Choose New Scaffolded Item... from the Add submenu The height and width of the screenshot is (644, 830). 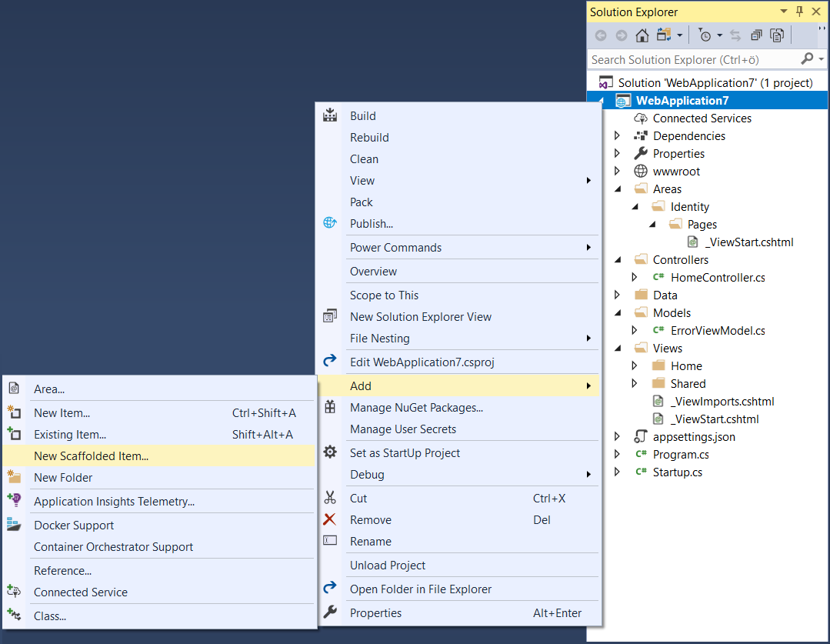(158, 455)
